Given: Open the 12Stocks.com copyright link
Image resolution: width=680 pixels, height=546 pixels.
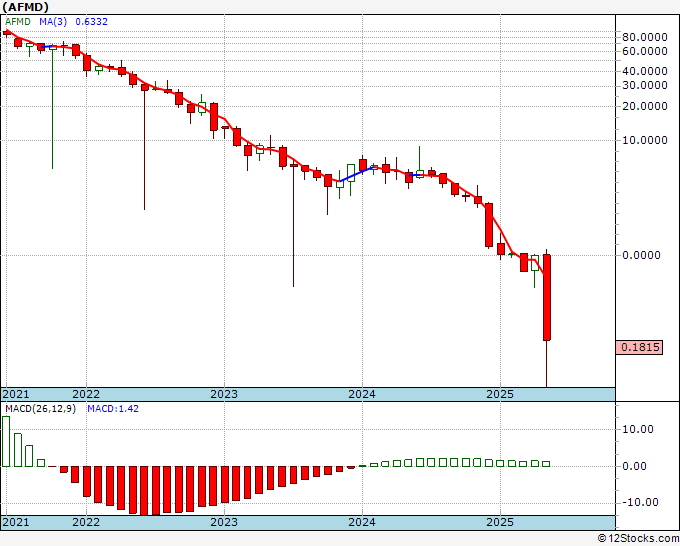Looking at the screenshot, I should [x=638, y=539].
